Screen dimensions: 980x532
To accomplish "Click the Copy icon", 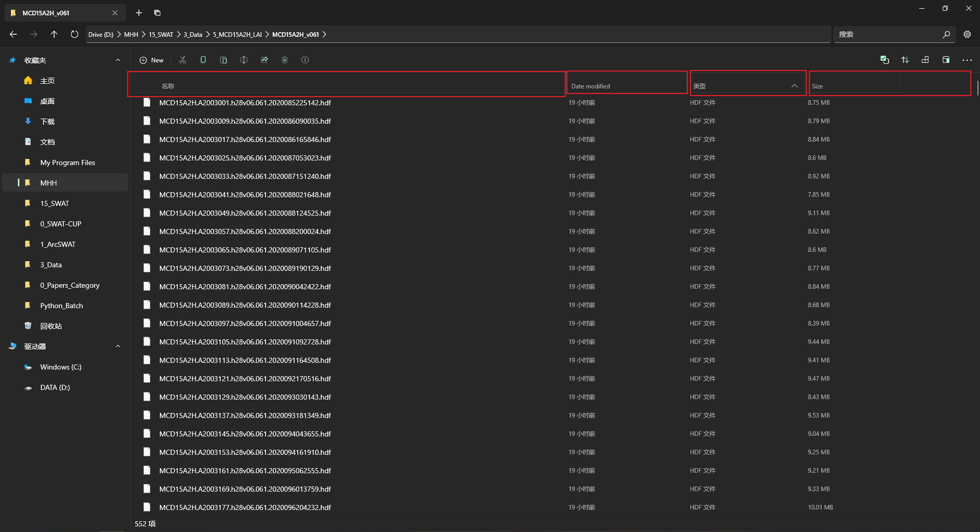I will (x=203, y=60).
